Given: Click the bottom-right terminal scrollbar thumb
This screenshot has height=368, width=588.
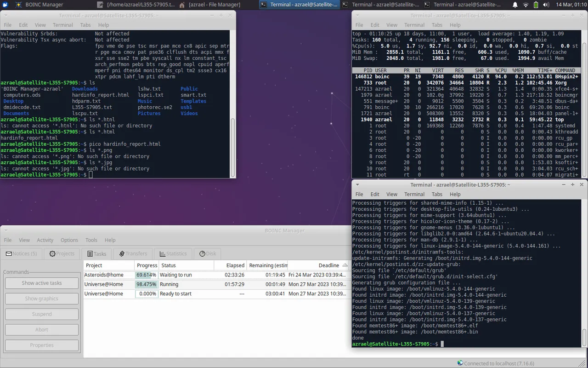Looking at the screenshot, I should coord(585,337).
